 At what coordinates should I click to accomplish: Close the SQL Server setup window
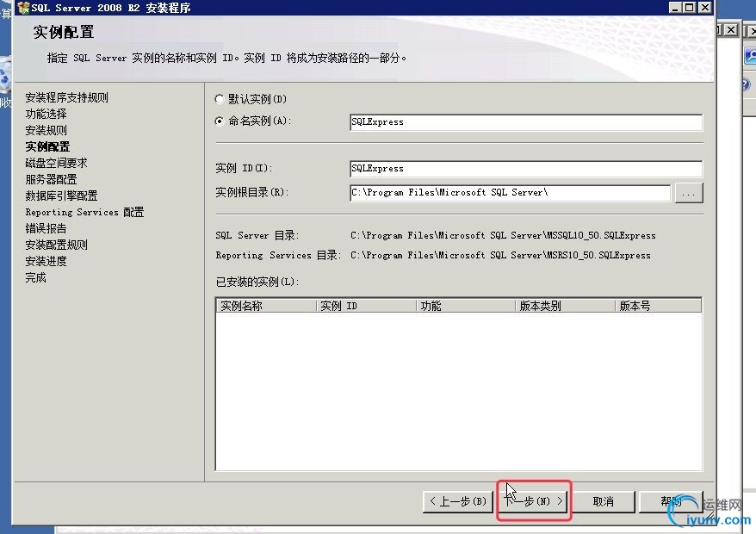704,7
